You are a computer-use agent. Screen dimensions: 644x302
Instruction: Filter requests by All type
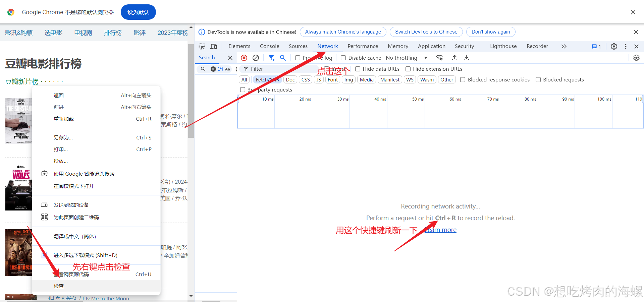(x=244, y=80)
